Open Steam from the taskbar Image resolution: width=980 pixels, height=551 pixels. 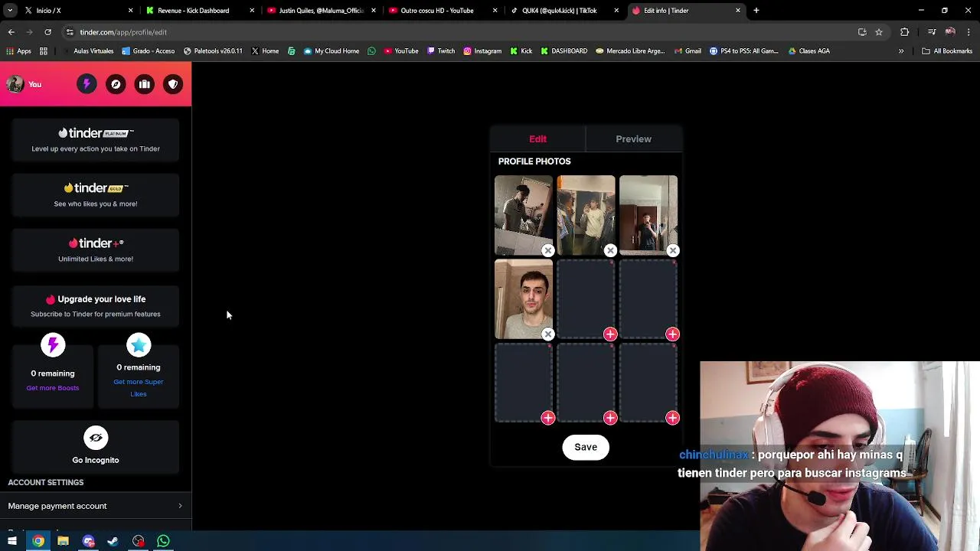click(x=113, y=541)
